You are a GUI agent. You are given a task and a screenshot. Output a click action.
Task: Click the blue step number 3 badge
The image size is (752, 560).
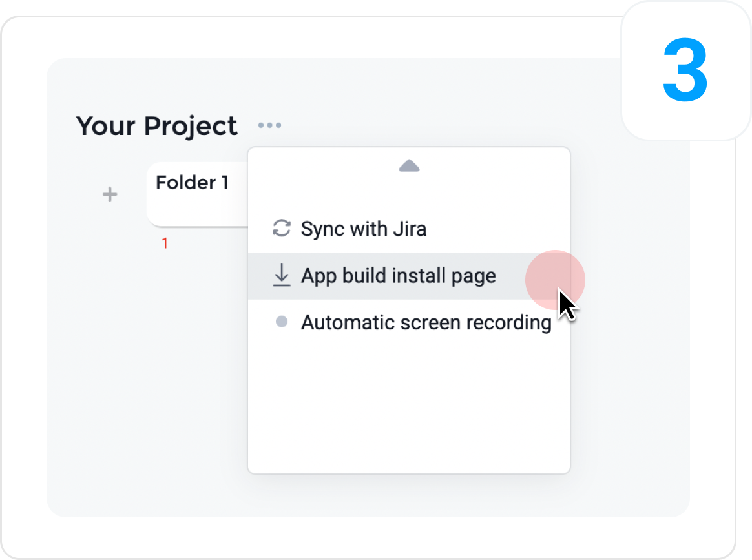[685, 72]
